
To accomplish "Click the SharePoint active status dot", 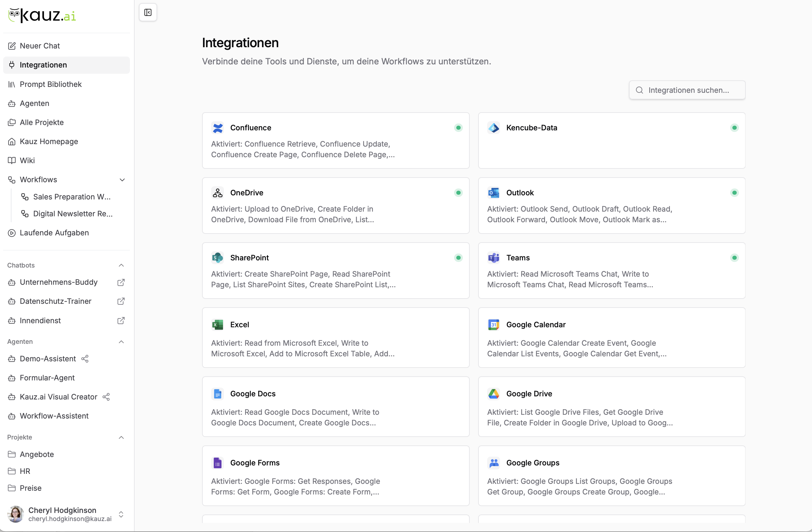I will pos(458,258).
